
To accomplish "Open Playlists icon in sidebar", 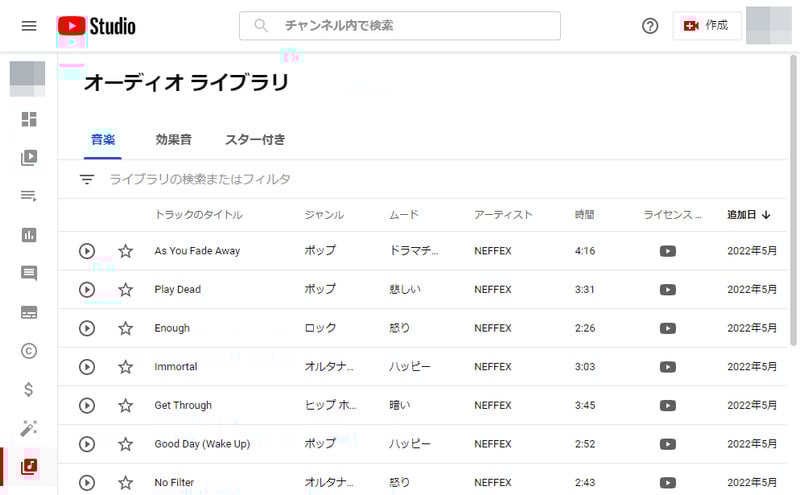I will (29, 196).
